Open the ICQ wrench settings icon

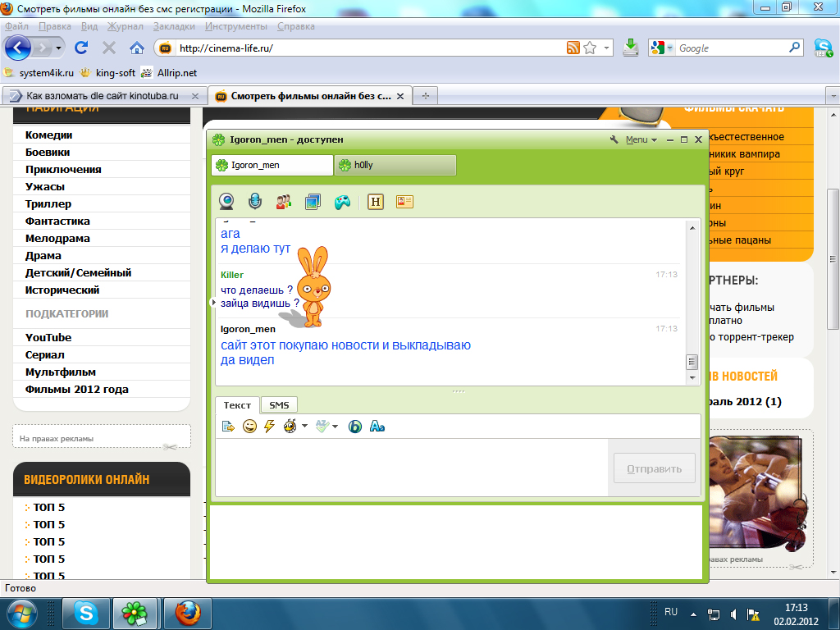tap(614, 139)
